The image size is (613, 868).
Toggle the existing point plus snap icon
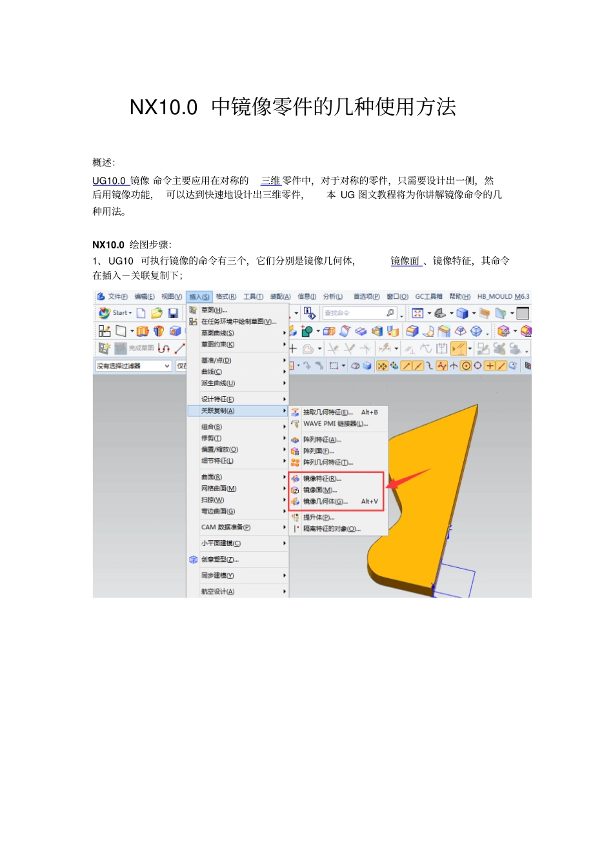pyautogui.click(x=490, y=365)
